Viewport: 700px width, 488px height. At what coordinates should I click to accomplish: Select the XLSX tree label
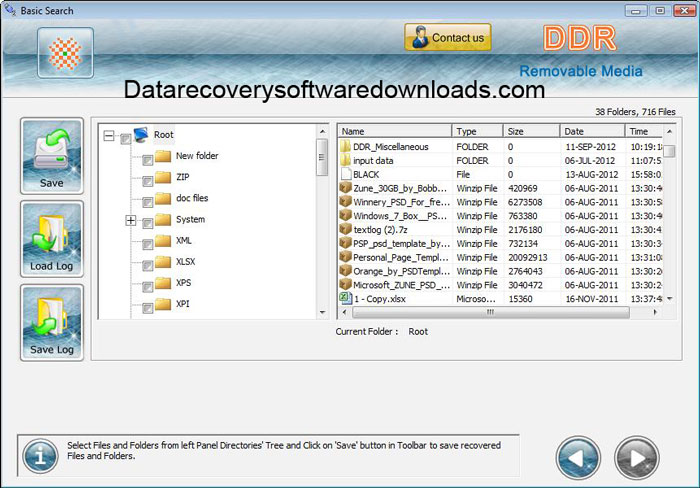[185, 261]
